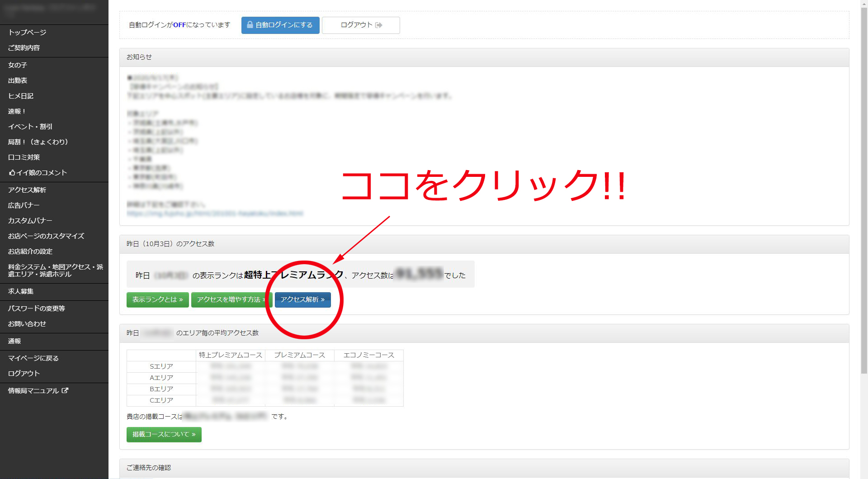Open 広告バナー sidebar item

24,205
